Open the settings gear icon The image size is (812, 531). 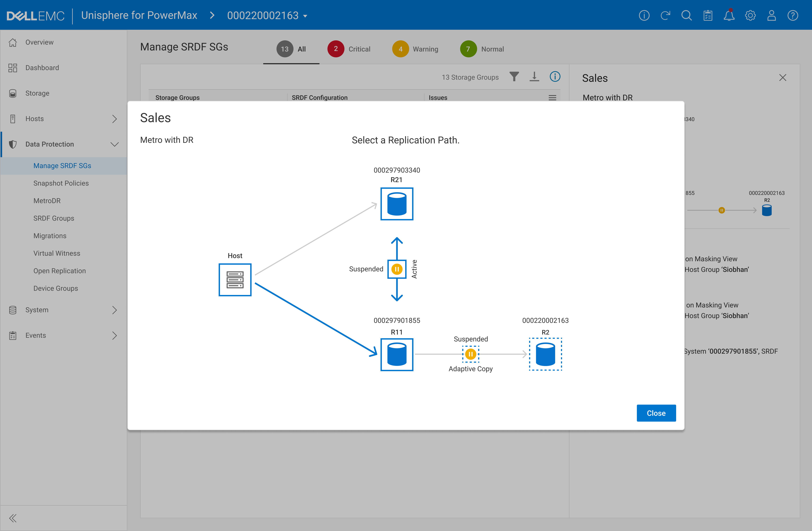tap(750, 16)
